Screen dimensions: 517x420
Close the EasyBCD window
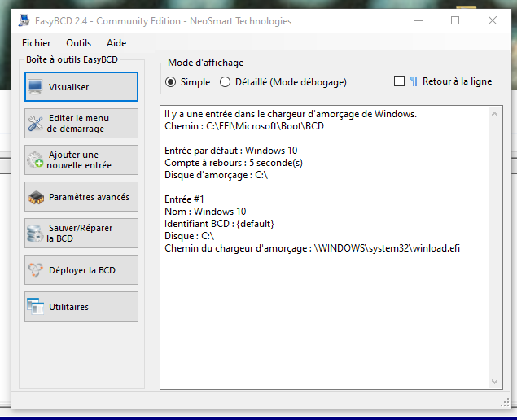[493, 20]
